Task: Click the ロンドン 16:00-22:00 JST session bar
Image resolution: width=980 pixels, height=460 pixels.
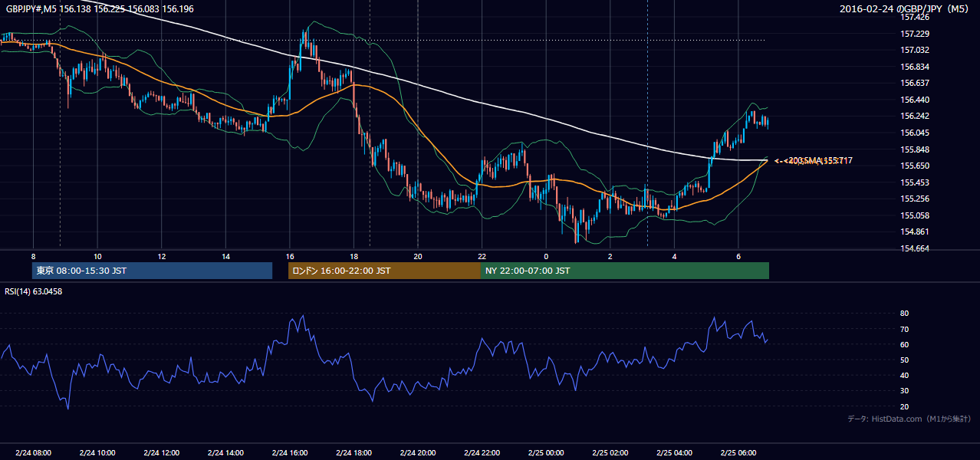Action: [384, 271]
